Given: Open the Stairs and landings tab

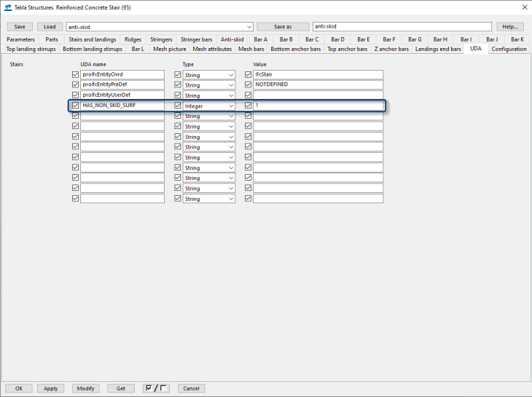Looking at the screenshot, I should tap(93, 39).
